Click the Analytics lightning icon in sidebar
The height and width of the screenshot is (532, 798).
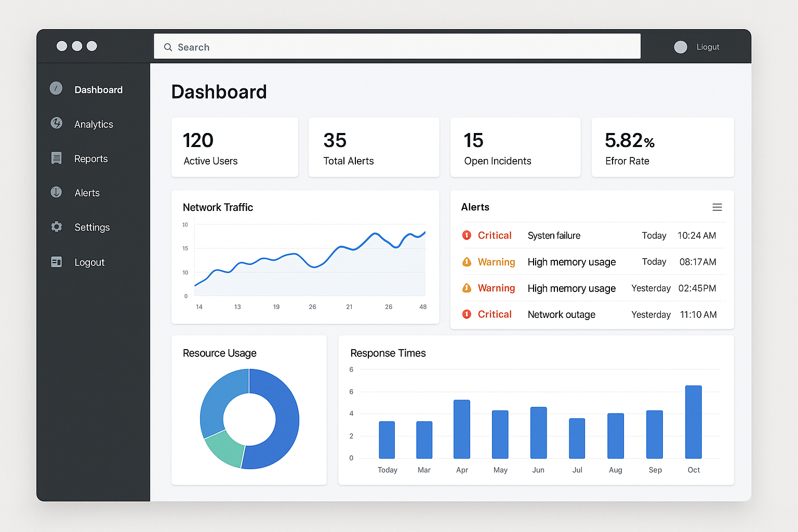click(56, 123)
